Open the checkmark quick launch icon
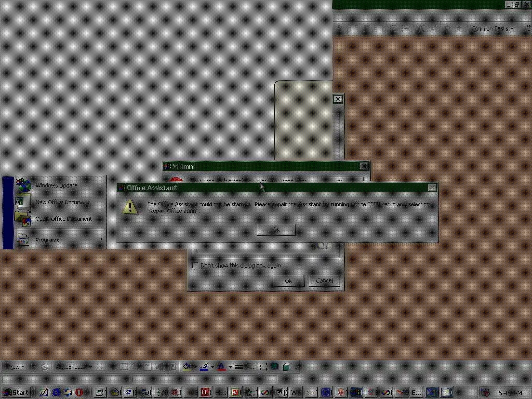This screenshot has width=532, height=399. coord(44,393)
